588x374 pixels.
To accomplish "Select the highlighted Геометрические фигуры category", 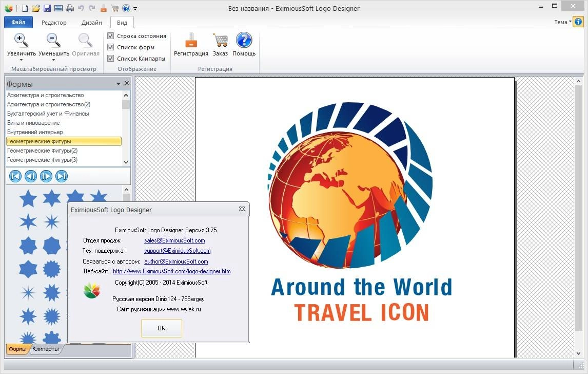I will point(64,141).
